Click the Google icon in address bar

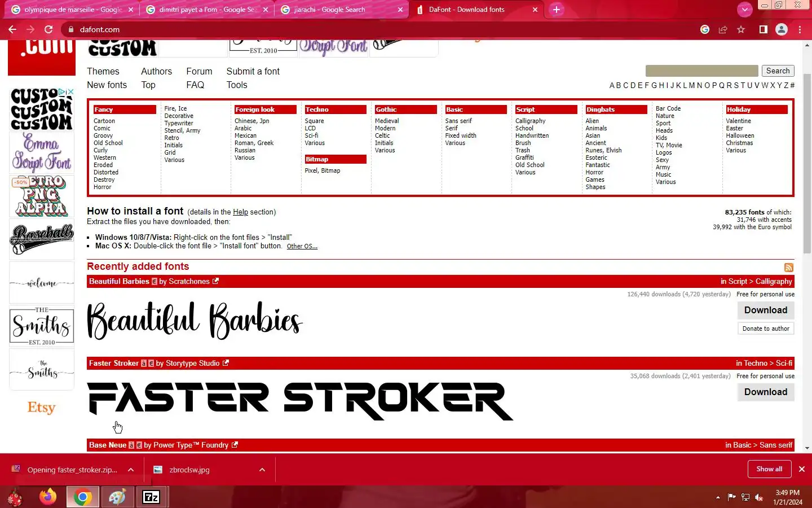tap(705, 29)
